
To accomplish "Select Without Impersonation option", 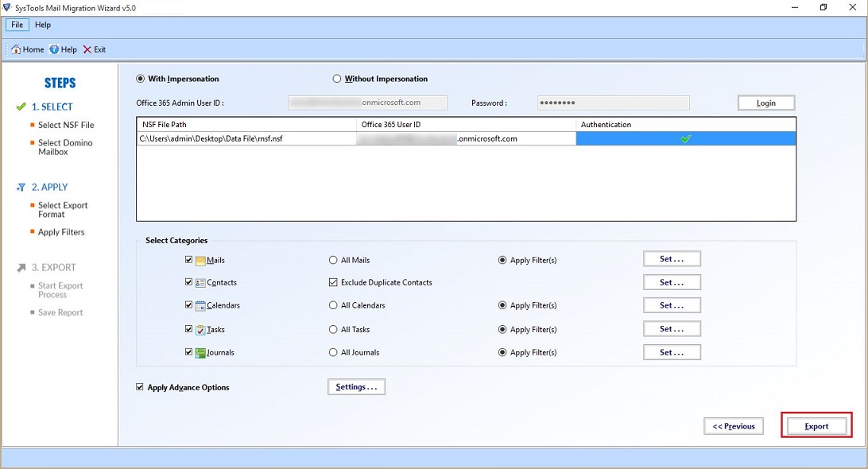I will tap(336, 79).
